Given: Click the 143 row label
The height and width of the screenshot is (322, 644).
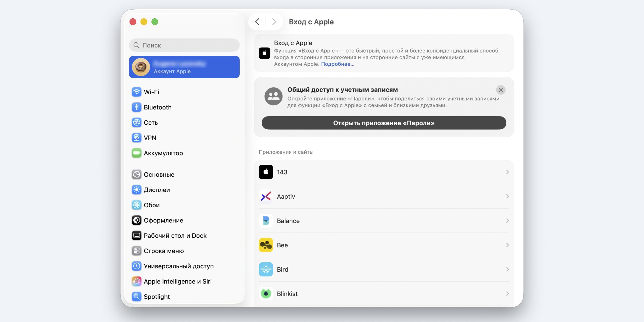Looking at the screenshot, I should click(282, 172).
